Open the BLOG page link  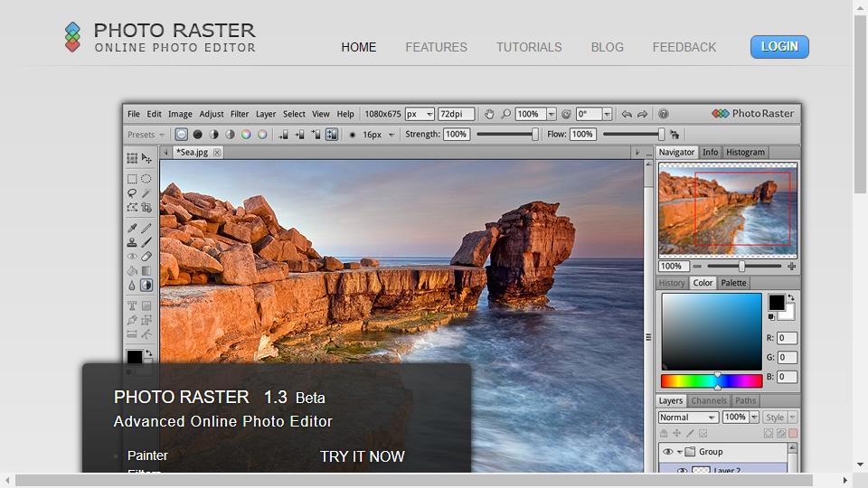(x=608, y=48)
